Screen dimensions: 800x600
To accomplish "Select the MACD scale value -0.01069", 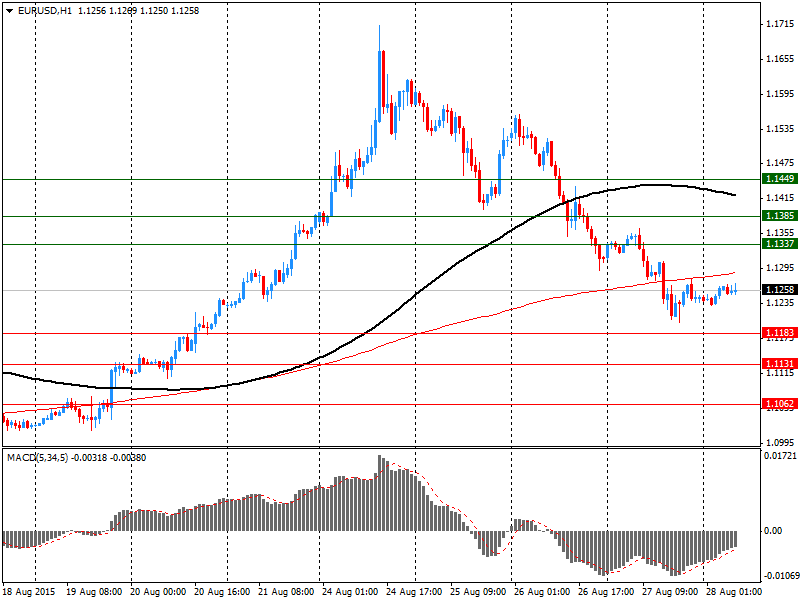I will click(781, 576).
